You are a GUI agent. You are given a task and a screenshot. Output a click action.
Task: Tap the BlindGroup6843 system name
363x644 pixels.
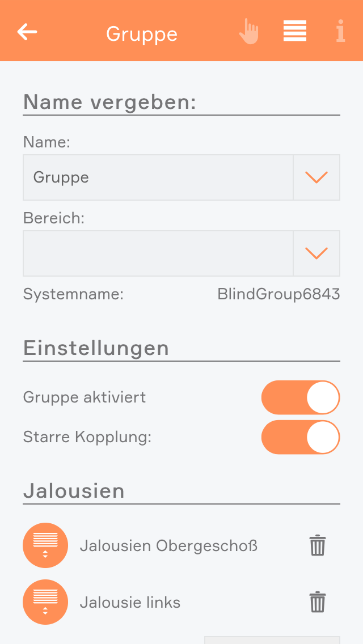click(278, 294)
